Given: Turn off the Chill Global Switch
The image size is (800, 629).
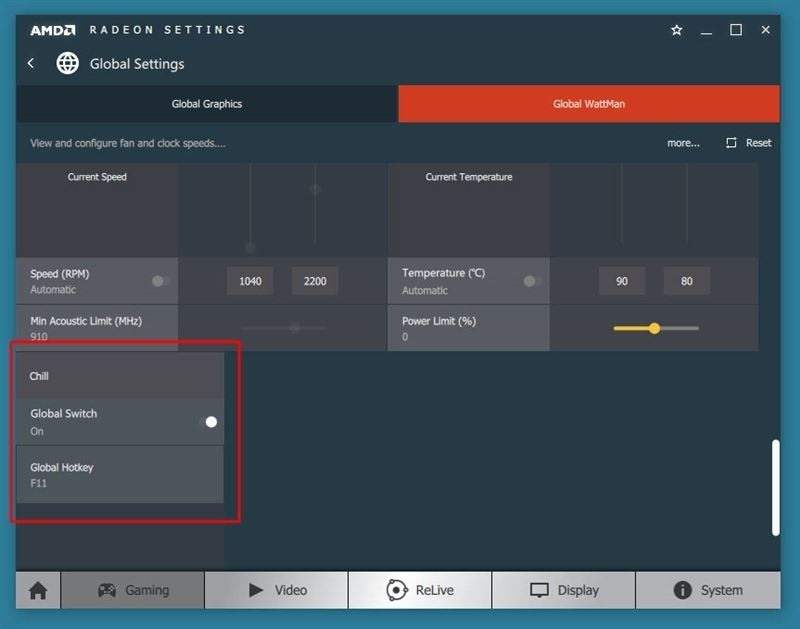Looking at the screenshot, I should pos(209,422).
